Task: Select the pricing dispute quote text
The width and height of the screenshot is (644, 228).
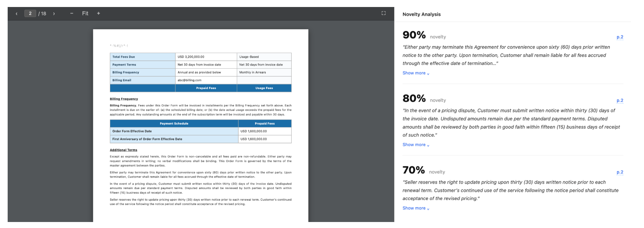Action: click(x=511, y=123)
